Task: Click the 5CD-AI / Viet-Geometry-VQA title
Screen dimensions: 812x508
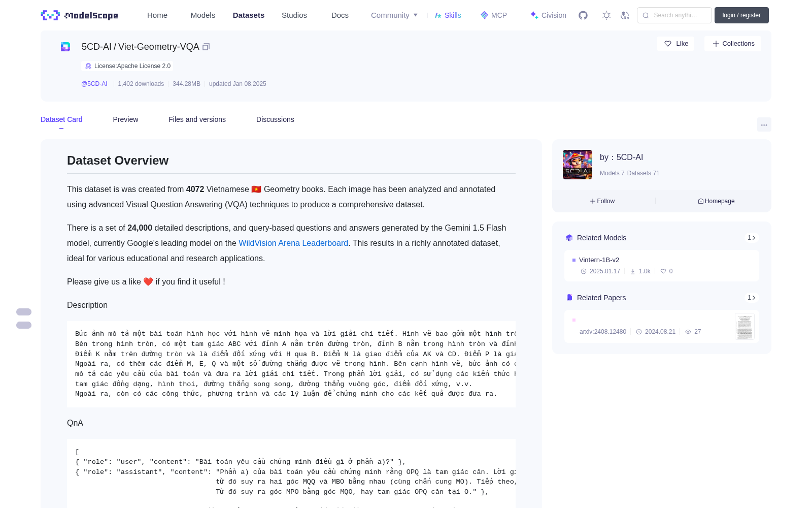Action: coord(141,47)
